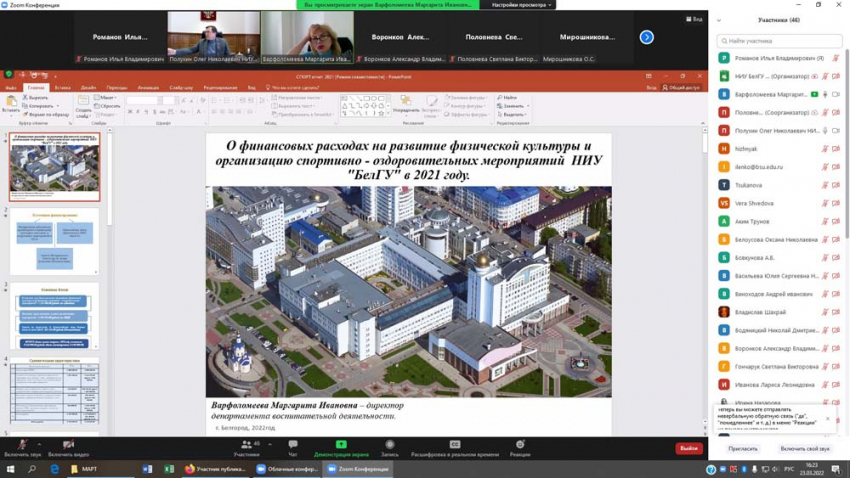Expand audio options arrow beside the microphone
This screenshot has width=850, height=478.
click(x=39, y=445)
